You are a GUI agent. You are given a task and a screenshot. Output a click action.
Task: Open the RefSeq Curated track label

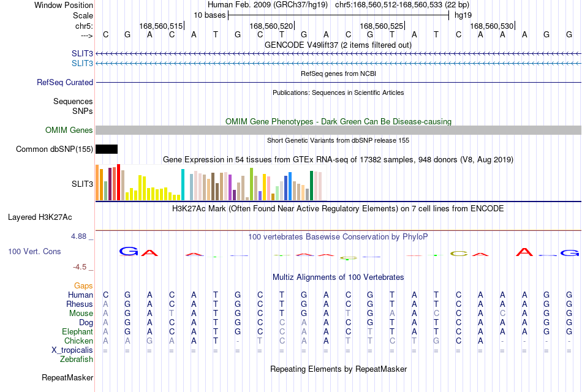coord(65,83)
